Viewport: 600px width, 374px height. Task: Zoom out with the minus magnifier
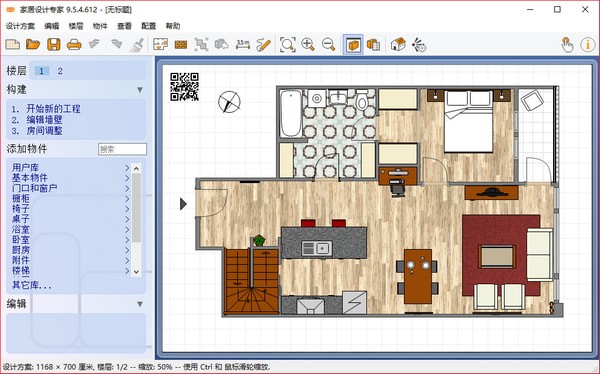(x=328, y=44)
